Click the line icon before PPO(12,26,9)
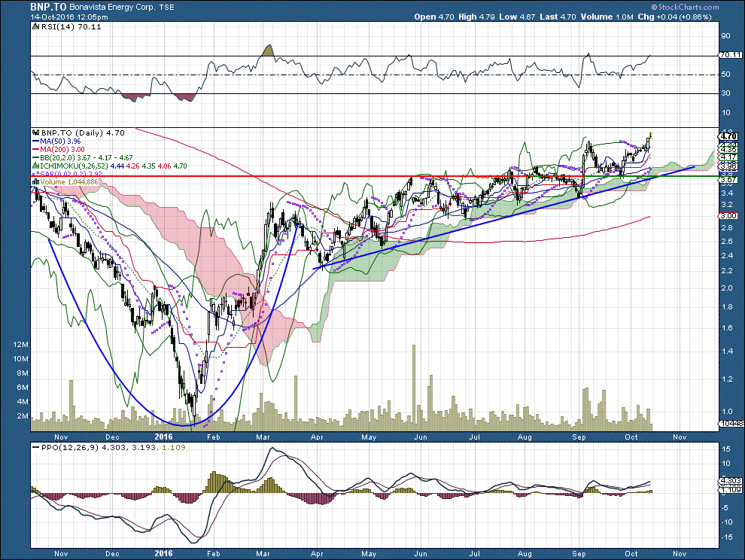Screen dimensions: 745x560 coord(35,447)
